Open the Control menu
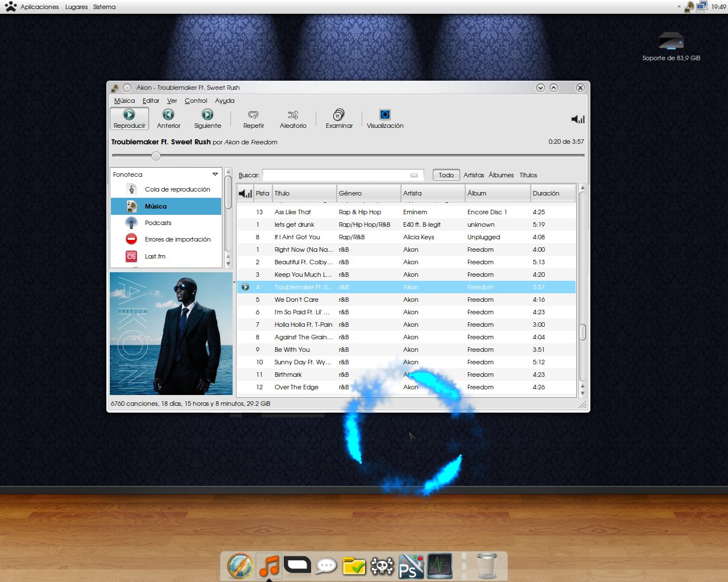The image size is (728, 582). pyautogui.click(x=196, y=101)
